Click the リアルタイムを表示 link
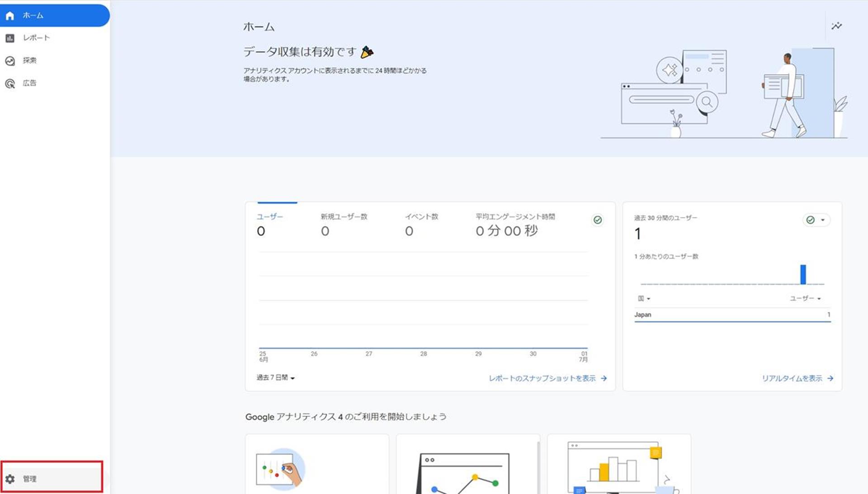 [x=792, y=378]
